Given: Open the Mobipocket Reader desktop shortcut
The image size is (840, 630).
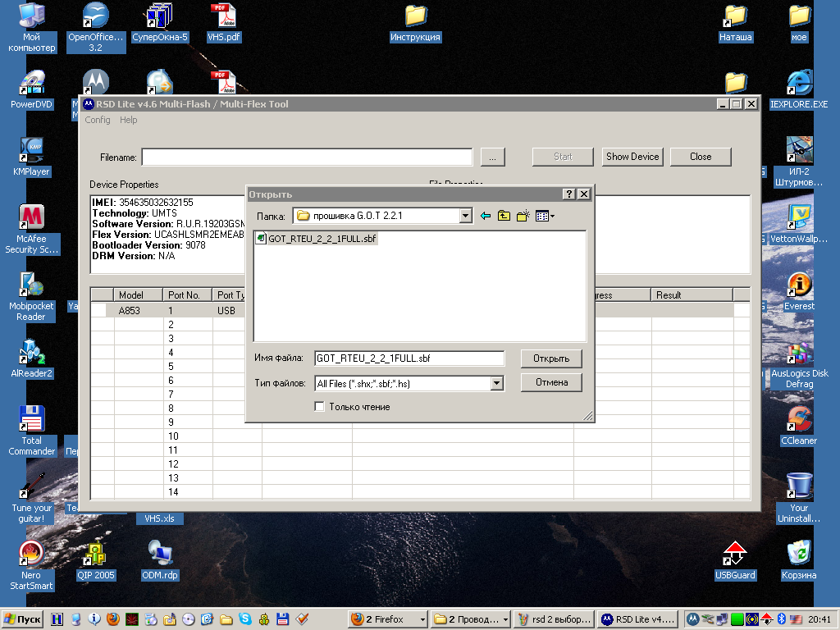Looking at the screenshot, I should point(32,296).
